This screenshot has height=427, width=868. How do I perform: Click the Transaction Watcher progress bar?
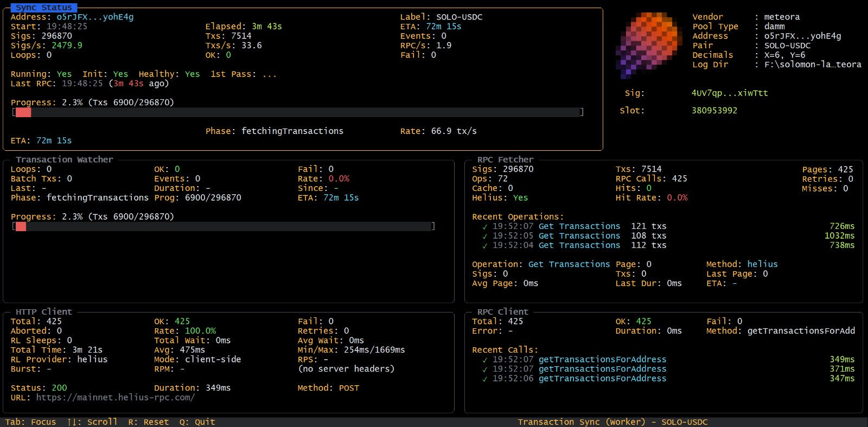[x=223, y=226]
